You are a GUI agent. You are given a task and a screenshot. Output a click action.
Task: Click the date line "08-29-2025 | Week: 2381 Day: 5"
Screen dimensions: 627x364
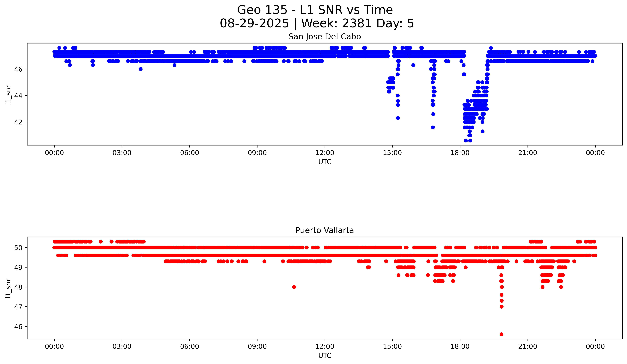click(x=316, y=23)
